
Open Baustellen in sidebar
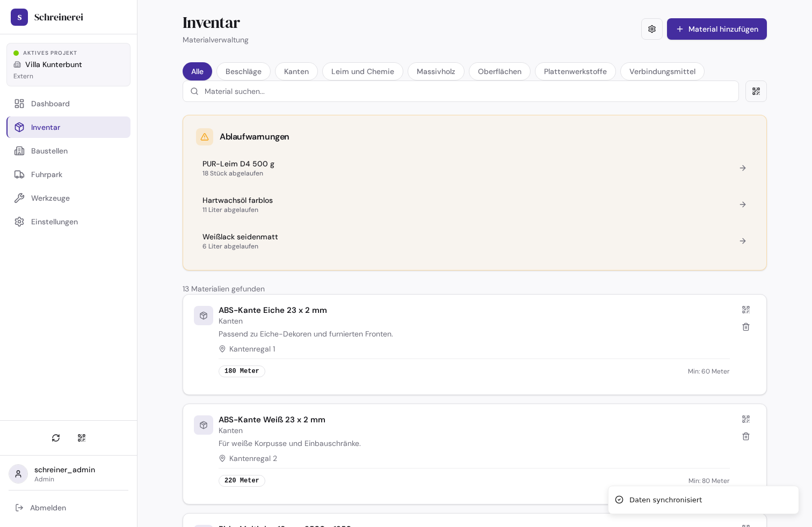[68, 151]
